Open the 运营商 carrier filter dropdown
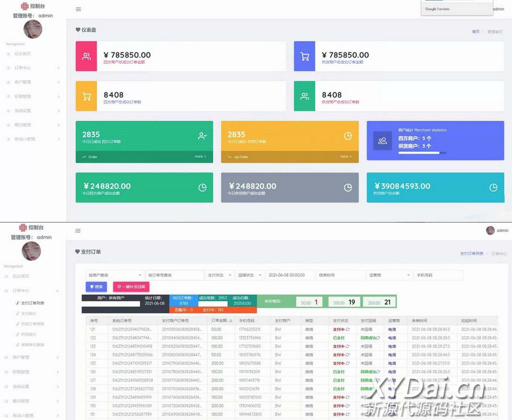 (x=389, y=275)
